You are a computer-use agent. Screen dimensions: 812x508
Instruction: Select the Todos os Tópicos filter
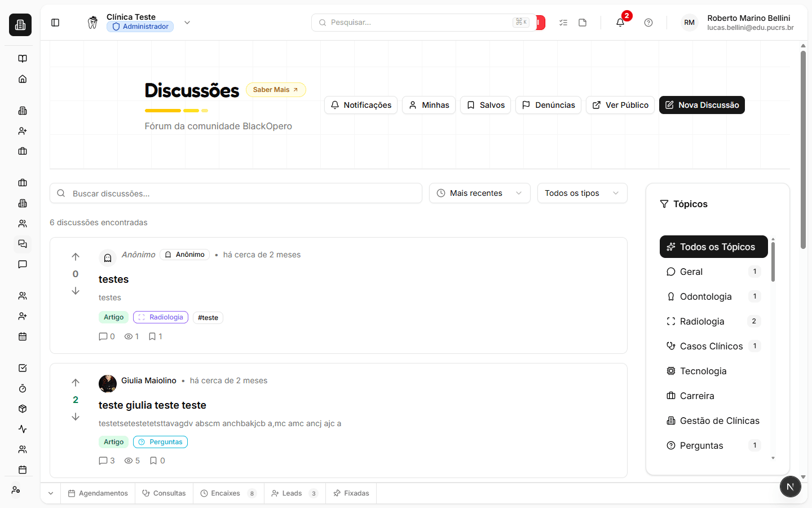click(713, 247)
